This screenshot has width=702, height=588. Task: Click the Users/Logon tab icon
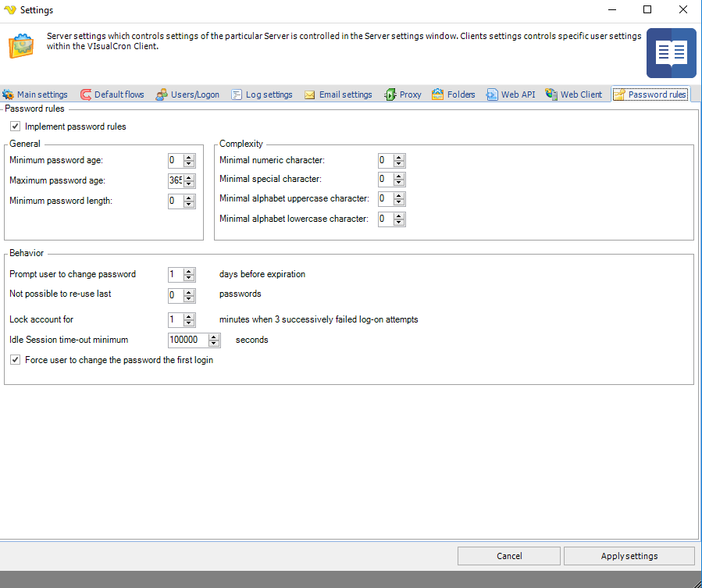[x=162, y=94]
